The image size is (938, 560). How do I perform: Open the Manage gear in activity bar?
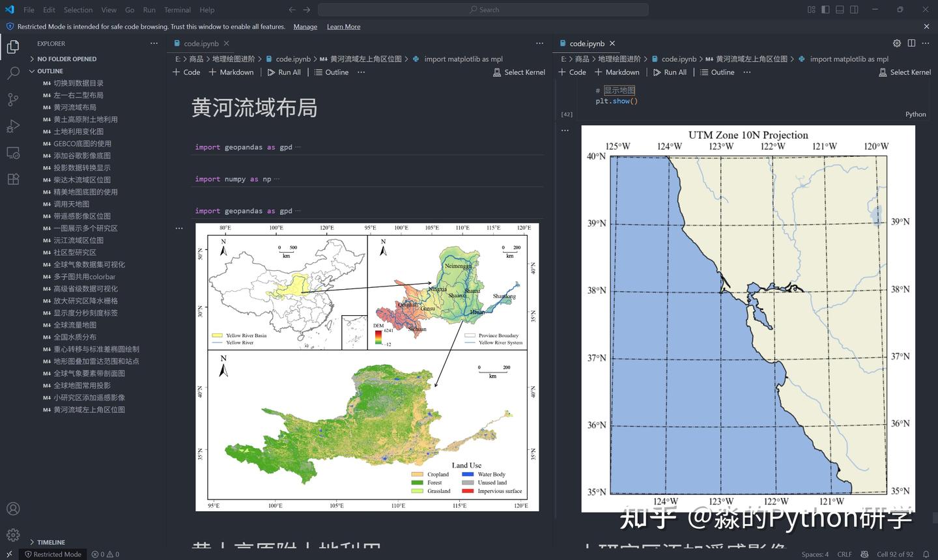(13, 535)
